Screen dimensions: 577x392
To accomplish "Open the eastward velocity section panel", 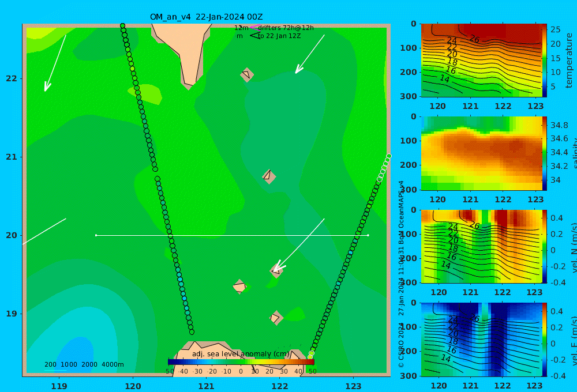I will coord(481,340).
